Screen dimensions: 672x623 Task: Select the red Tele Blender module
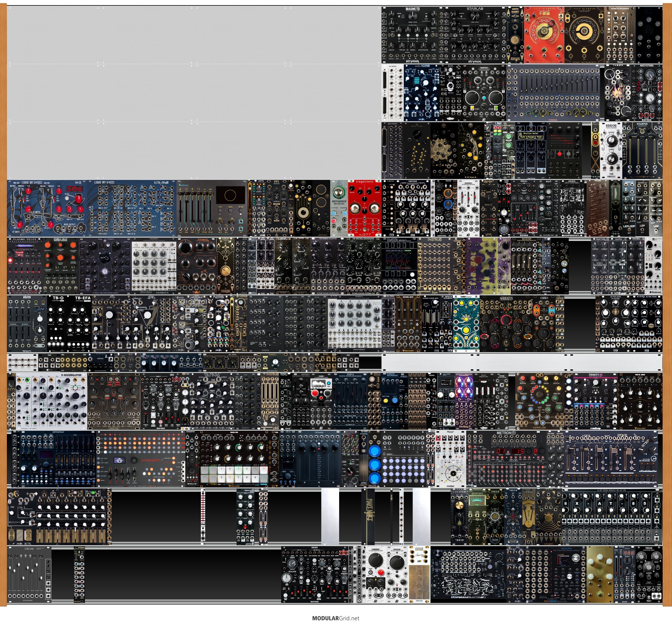coord(544,35)
